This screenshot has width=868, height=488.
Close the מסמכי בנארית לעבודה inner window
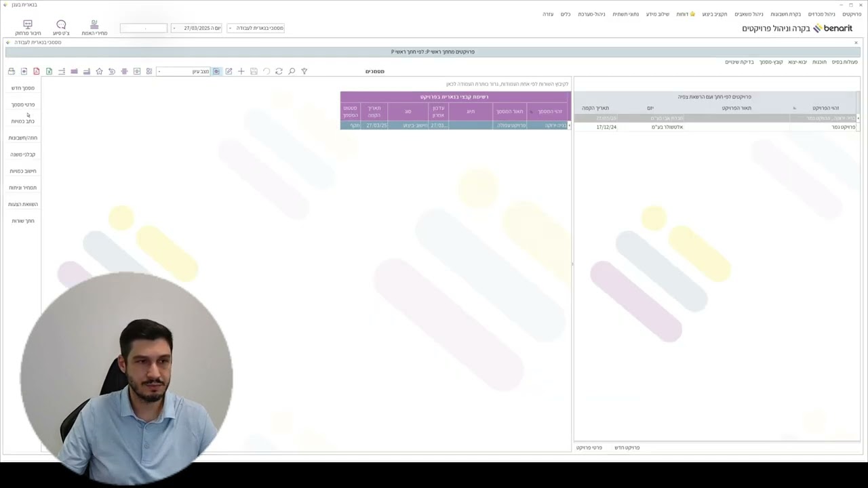[x=856, y=43]
